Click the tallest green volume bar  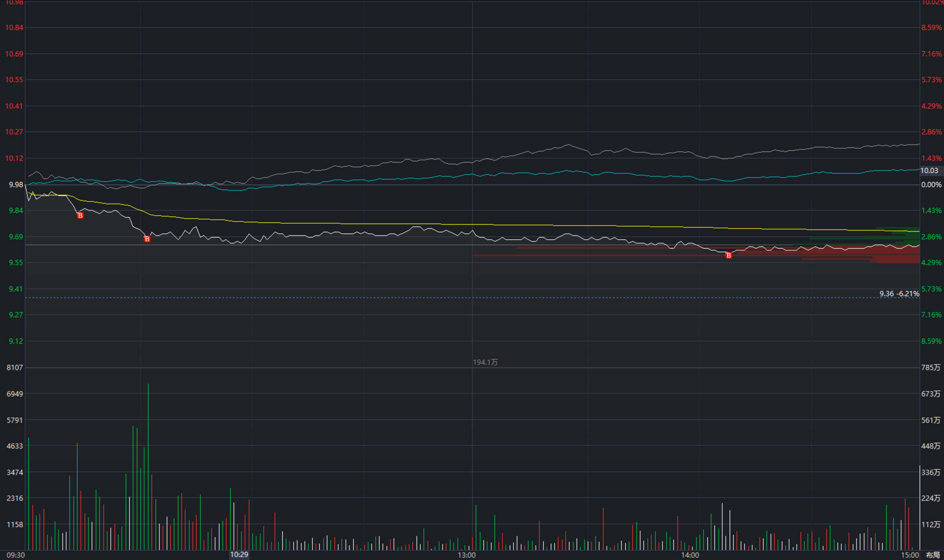point(148,467)
